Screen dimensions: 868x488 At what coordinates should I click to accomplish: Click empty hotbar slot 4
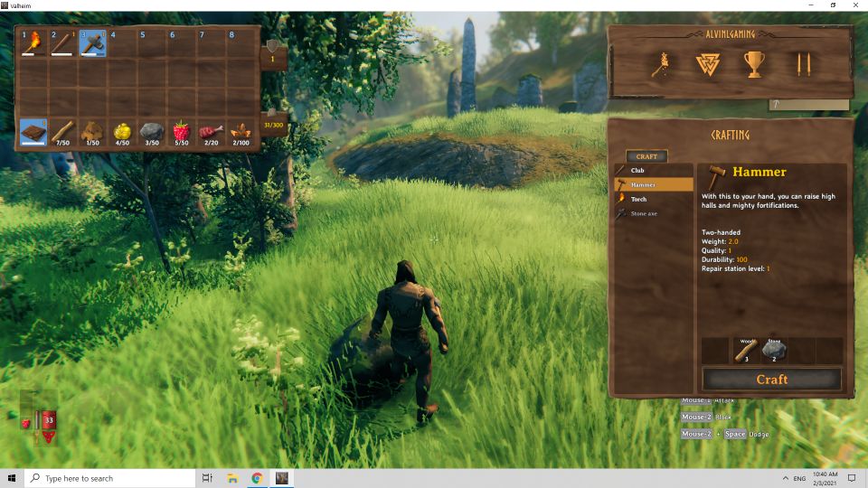click(122, 43)
